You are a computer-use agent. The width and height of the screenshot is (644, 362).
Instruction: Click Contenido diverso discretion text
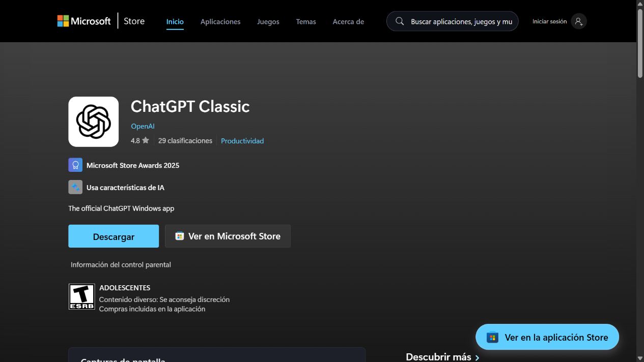[x=164, y=299]
